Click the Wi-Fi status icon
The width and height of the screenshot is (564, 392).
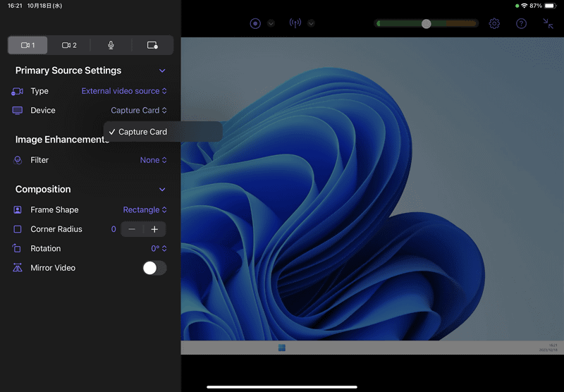coord(524,6)
